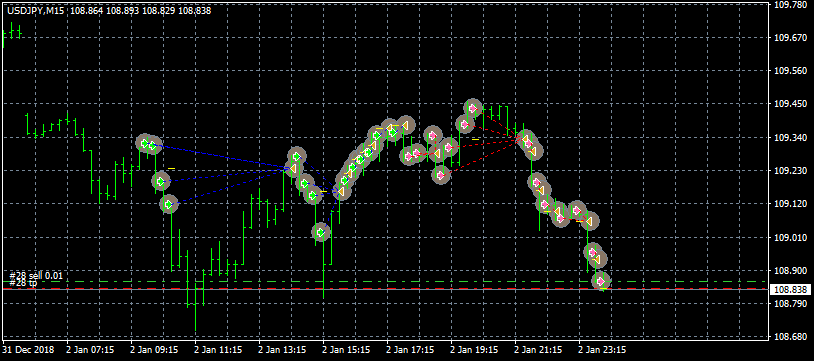Viewport: 814px width, 361px height.
Task: Click the open value 108.864 in the chart header
Action: (x=86, y=10)
